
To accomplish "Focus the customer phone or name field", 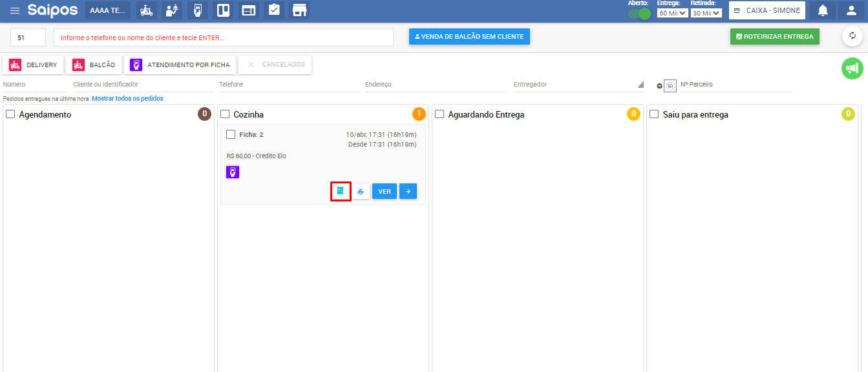I will (x=224, y=37).
